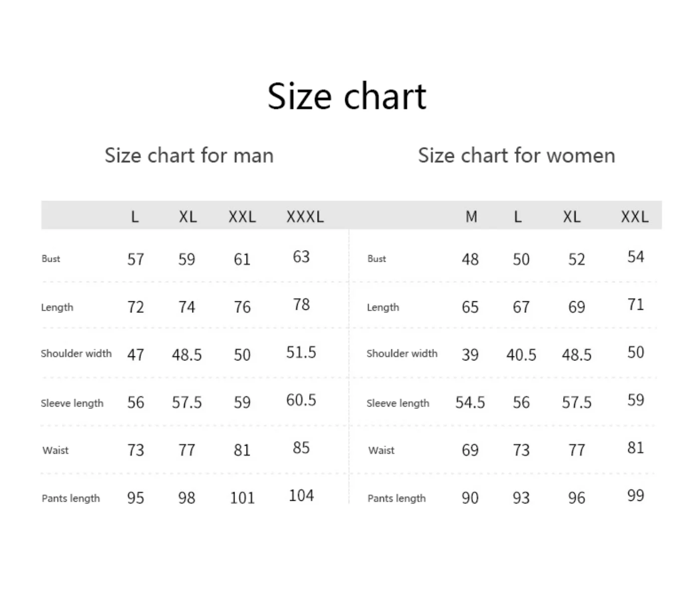
Task: Select men's XXXL pants length value 104
Action: click(301, 496)
